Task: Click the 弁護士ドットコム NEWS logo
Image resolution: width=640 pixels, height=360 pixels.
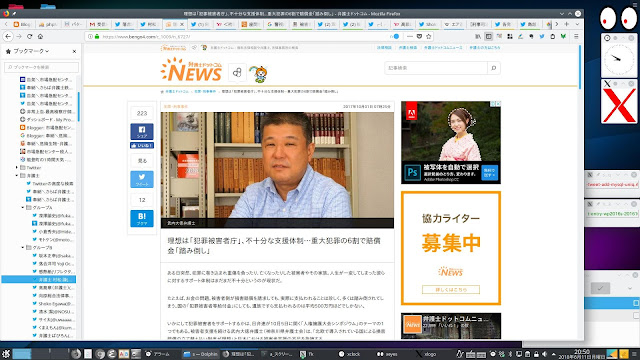Action: click(x=191, y=70)
